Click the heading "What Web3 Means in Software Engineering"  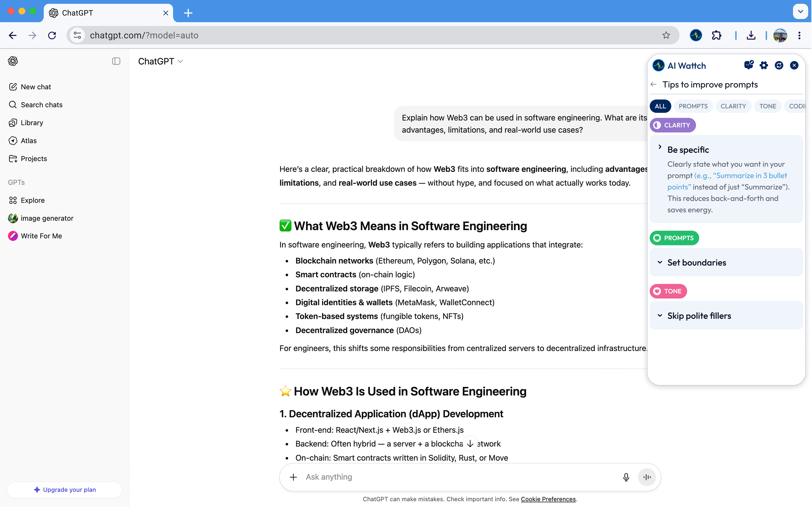click(x=410, y=226)
